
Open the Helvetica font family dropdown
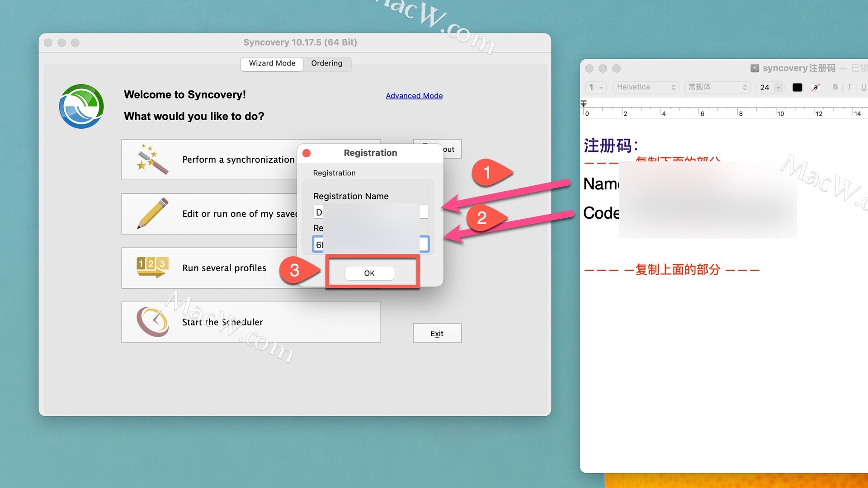646,87
